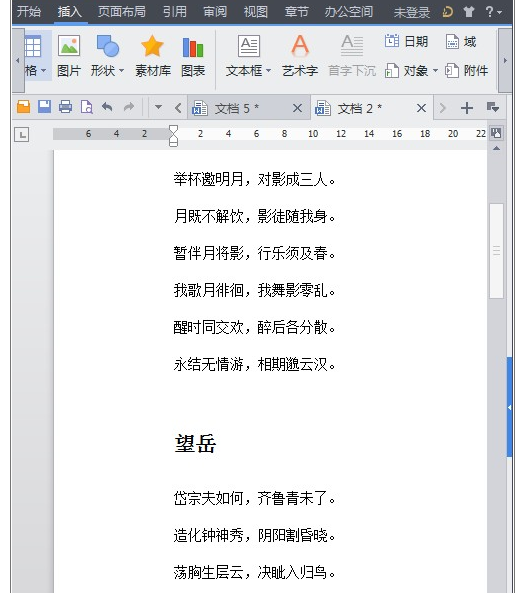Expand the 文本框 text box dropdown
The image size is (517, 593).
269,71
